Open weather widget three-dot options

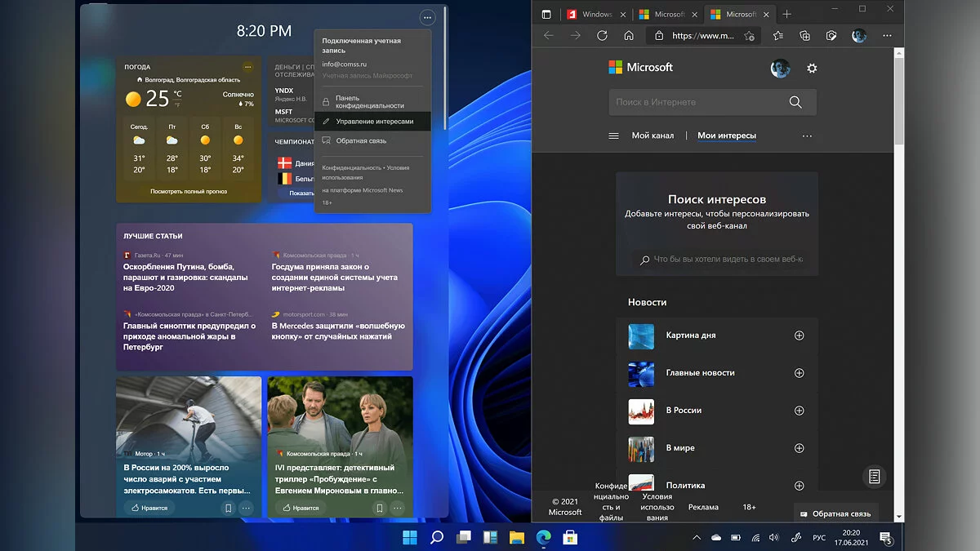point(247,67)
